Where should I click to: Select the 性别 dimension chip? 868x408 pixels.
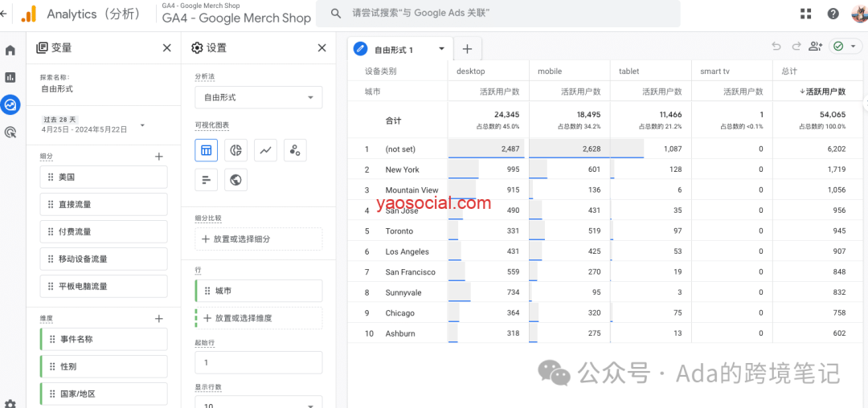[104, 366]
